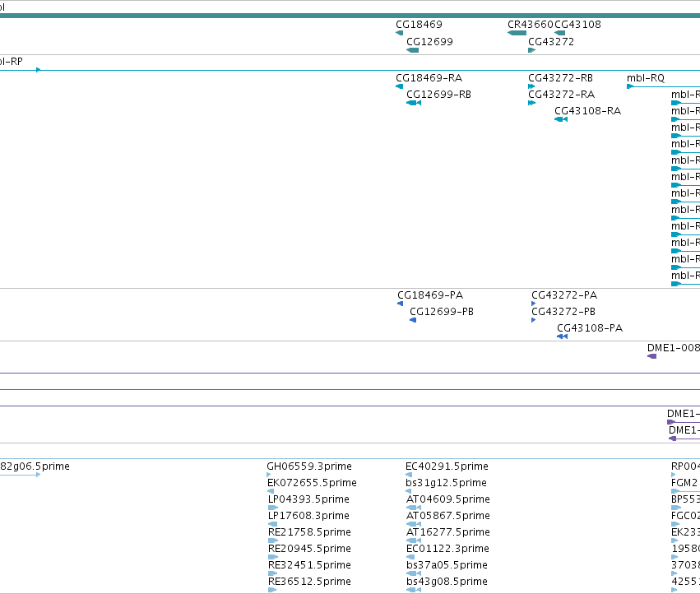The image size is (700, 594).
Task: Select the RE32451.5prime EST label
Action: click(x=309, y=565)
